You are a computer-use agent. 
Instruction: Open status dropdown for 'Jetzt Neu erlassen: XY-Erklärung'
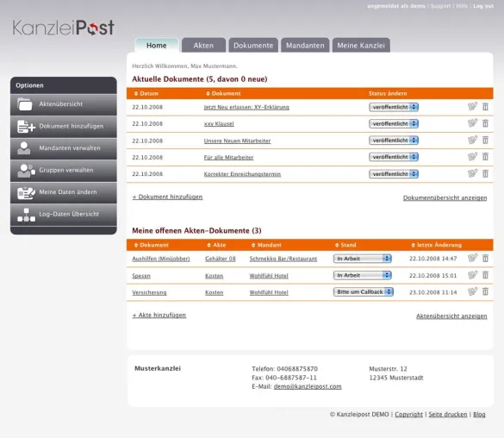pos(394,107)
